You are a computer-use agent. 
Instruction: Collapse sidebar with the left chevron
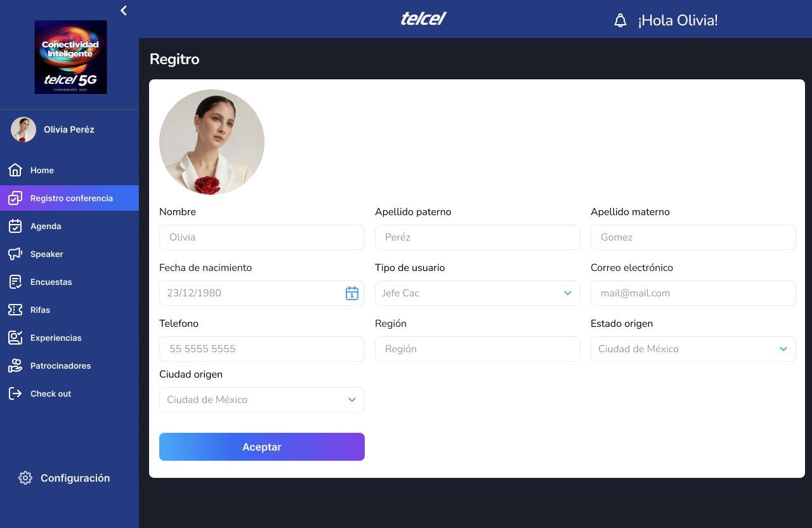(124, 10)
